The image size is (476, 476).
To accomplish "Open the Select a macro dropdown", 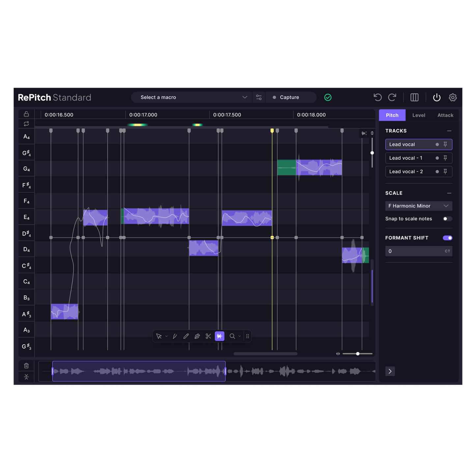I will 193,97.
